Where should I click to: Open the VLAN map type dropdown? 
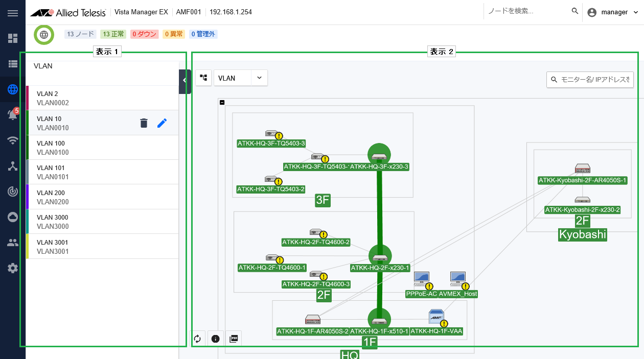(x=241, y=78)
